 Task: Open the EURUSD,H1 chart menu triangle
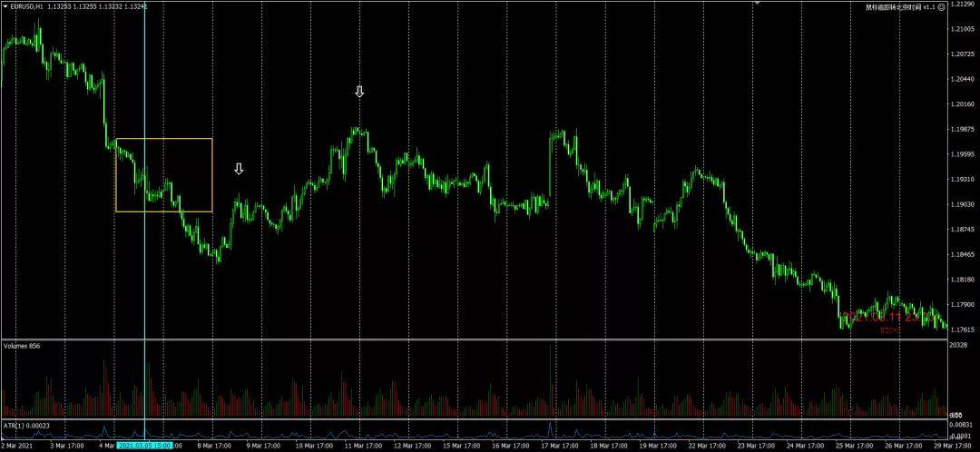tap(5, 7)
